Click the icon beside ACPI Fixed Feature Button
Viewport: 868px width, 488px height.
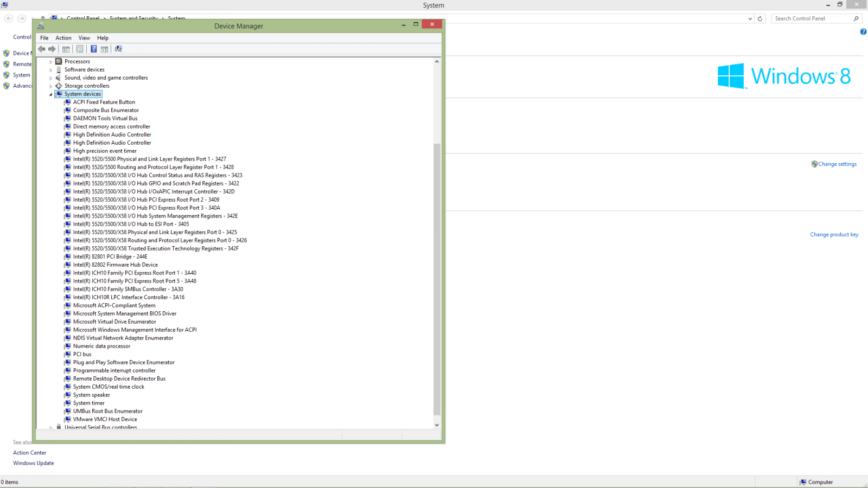[68, 102]
